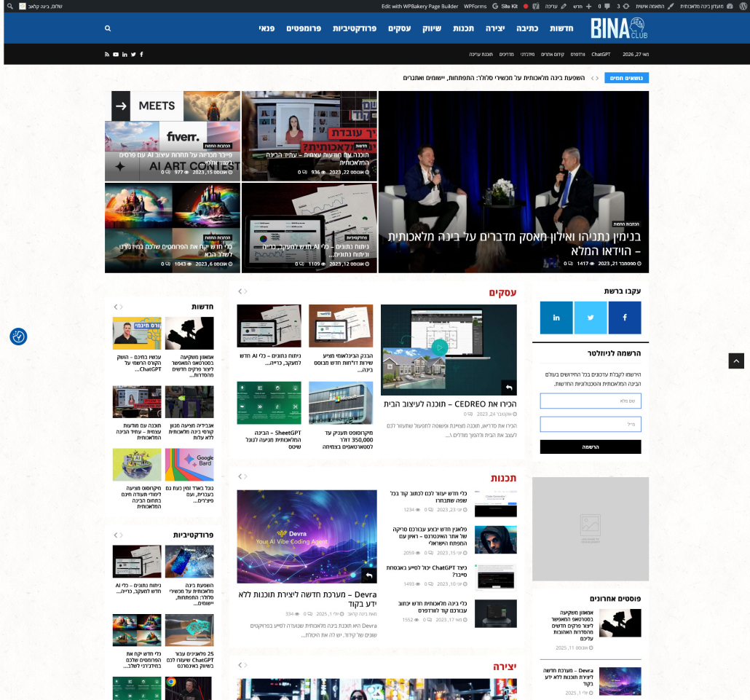
Task: Click the large LinkedIn follow button
Action: pos(556,318)
